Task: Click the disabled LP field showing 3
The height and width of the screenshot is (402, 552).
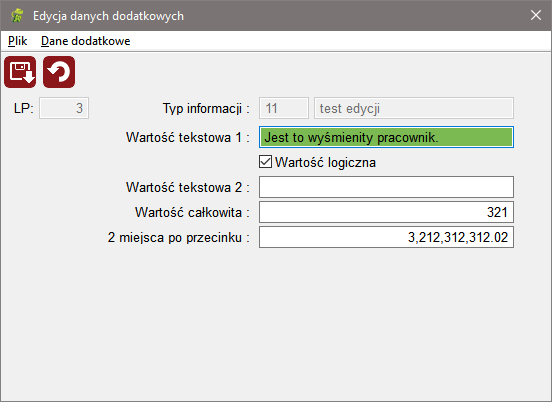Action: pos(64,108)
